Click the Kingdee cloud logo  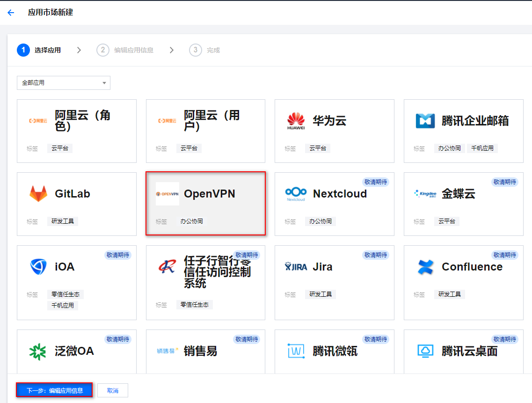pyautogui.click(x=425, y=194)
